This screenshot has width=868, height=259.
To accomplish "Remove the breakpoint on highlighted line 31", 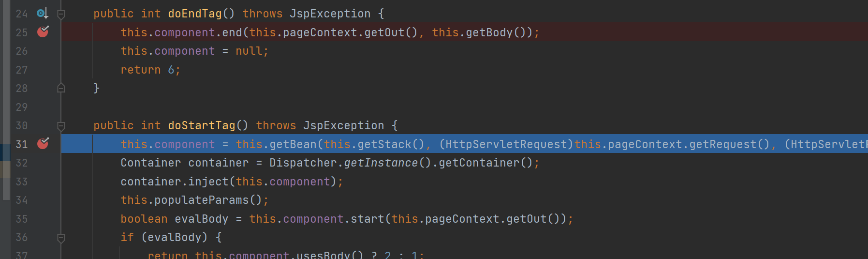I will pos(43,144).
